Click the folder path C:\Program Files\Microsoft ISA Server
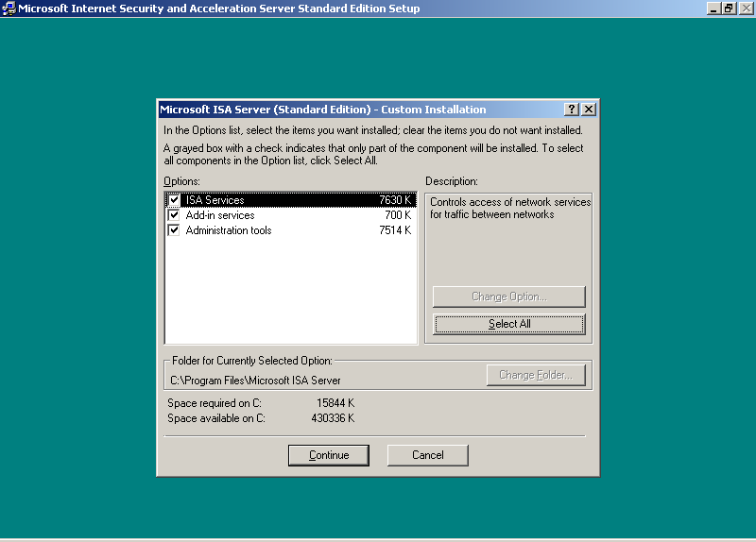The width and height of the screenshot is (756, 542). point(255,381)
